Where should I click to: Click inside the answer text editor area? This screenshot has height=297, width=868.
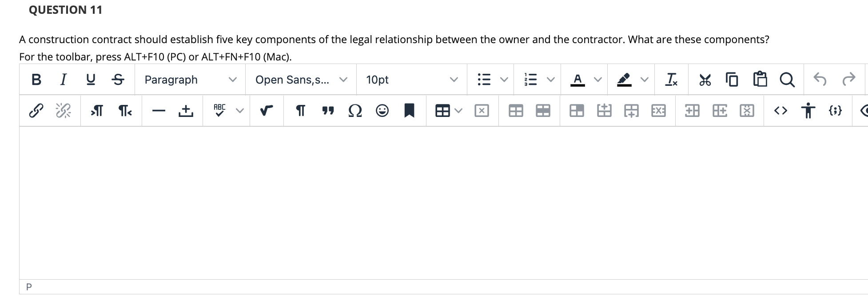click(443, 203)
